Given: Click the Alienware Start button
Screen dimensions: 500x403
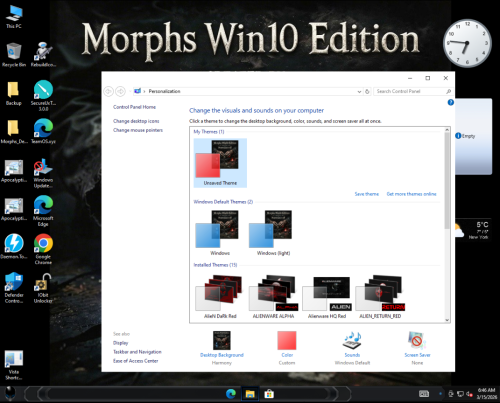Looking at the screenshot, I should tap(10, 393).
